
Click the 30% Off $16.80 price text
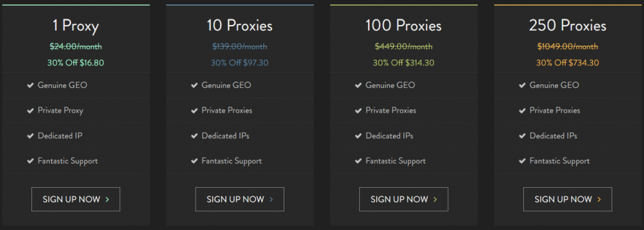(x=75, y=63)
